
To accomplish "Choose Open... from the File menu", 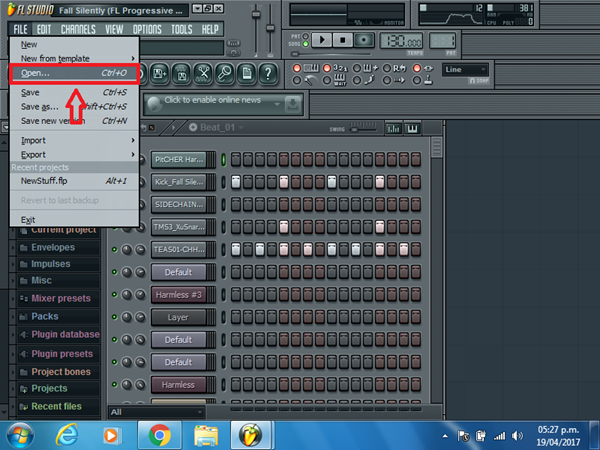I will click(74, 73).
